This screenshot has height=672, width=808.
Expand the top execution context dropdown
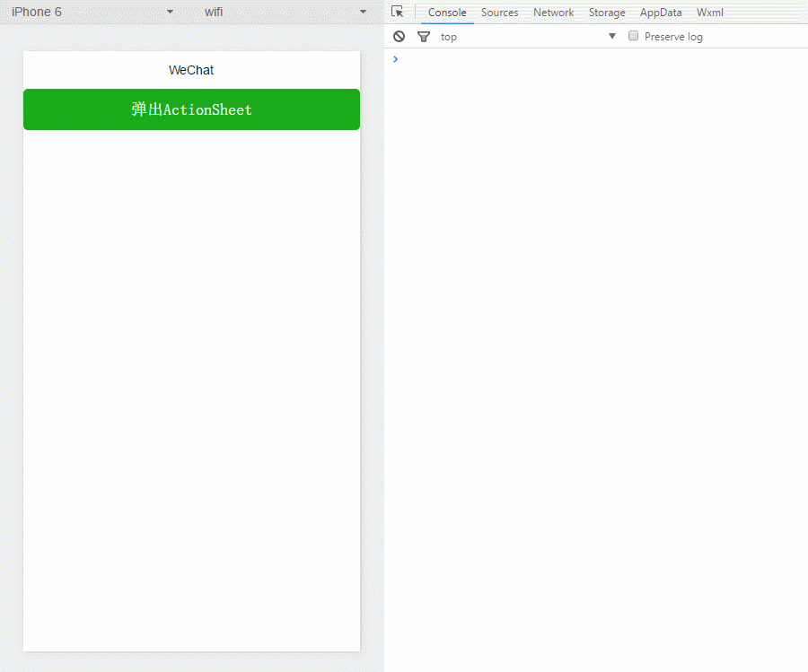coord(528,36)
